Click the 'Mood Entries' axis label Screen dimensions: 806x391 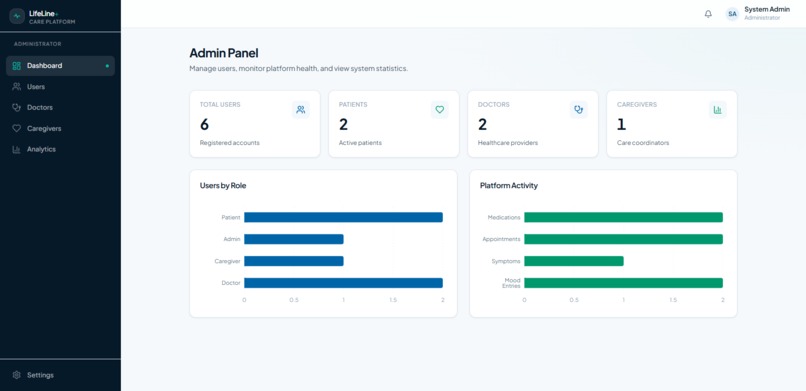coord(511,283)
